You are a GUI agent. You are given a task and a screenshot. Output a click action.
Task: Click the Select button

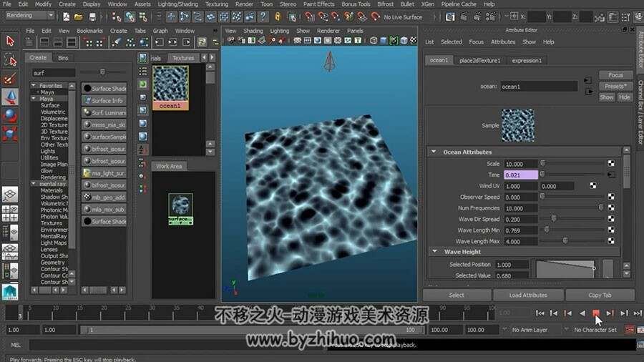[457, 295]
